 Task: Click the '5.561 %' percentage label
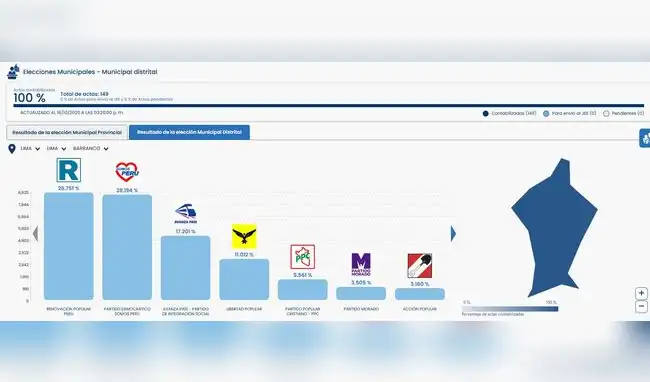coord(302,275)
